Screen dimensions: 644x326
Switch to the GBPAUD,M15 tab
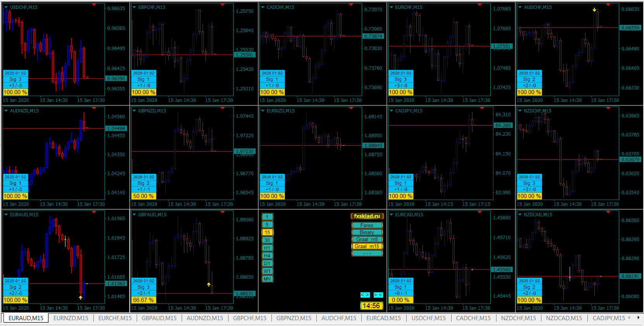tap(159, 318)
